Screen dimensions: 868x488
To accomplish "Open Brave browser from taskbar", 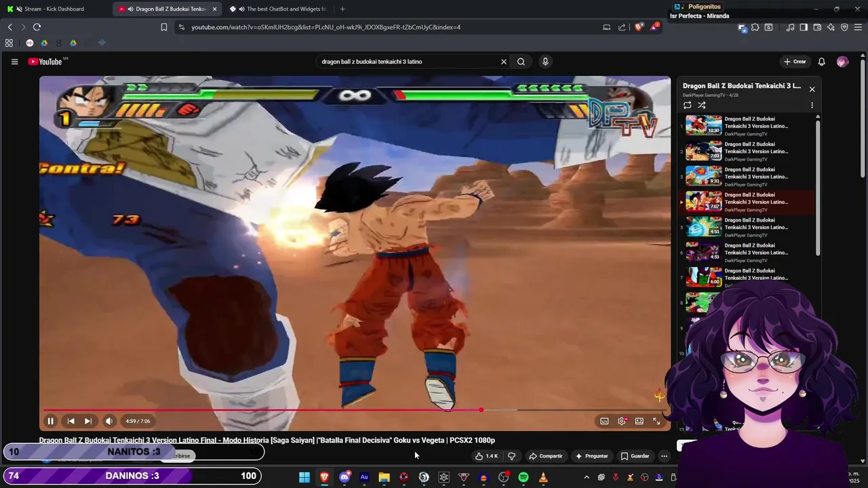I will (324, 477).
